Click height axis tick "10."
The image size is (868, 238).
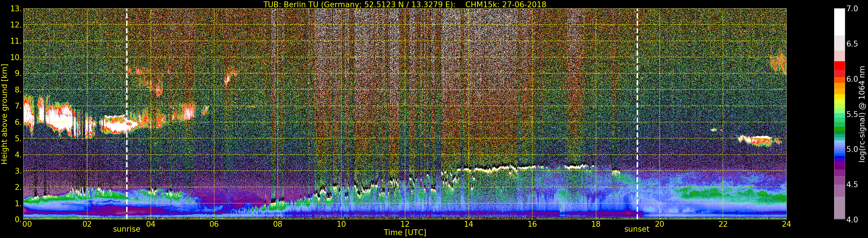[x=16, y=57]
